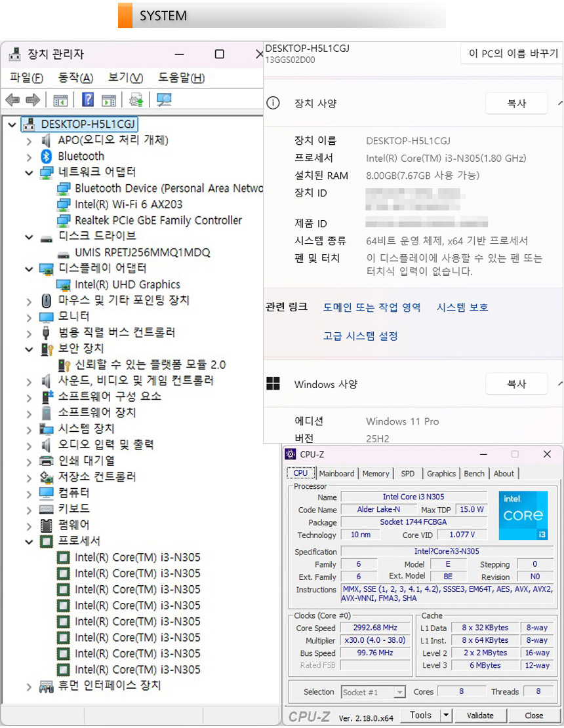This screenshot has width=564, height=728.
Task: Collapse the 프로세서 category
Action: pos(29,542)
